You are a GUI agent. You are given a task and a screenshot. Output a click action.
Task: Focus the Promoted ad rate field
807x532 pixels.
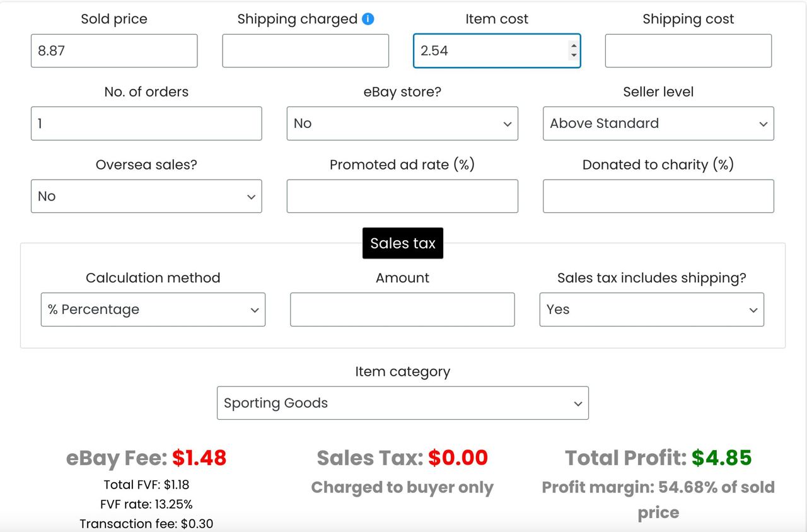pos(402,196)
